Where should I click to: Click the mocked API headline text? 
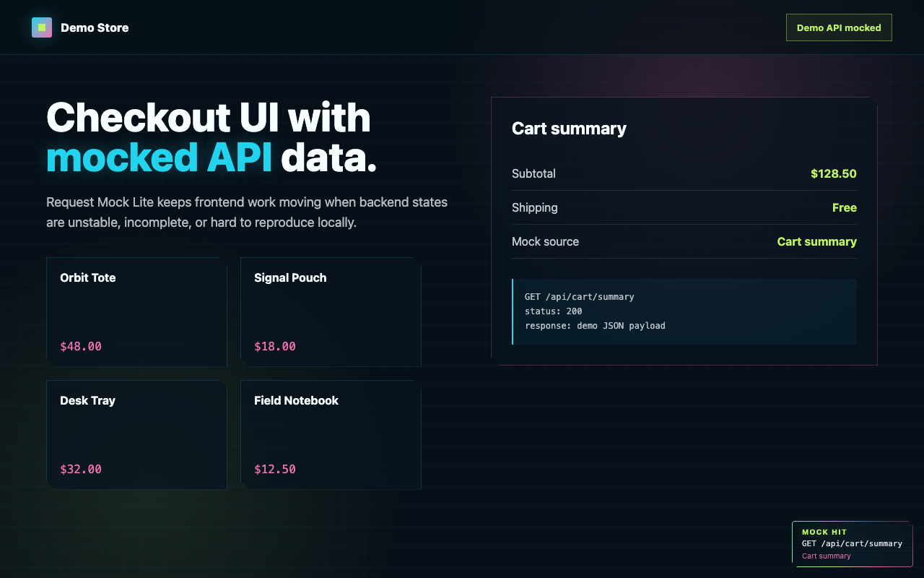coord(160,158)
